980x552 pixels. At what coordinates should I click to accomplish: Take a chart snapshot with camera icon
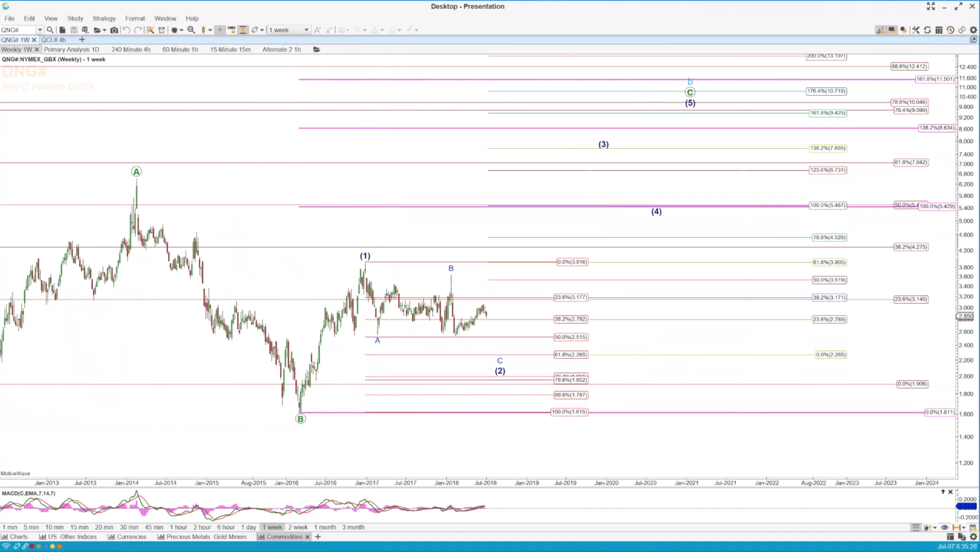tap(114, 30)
